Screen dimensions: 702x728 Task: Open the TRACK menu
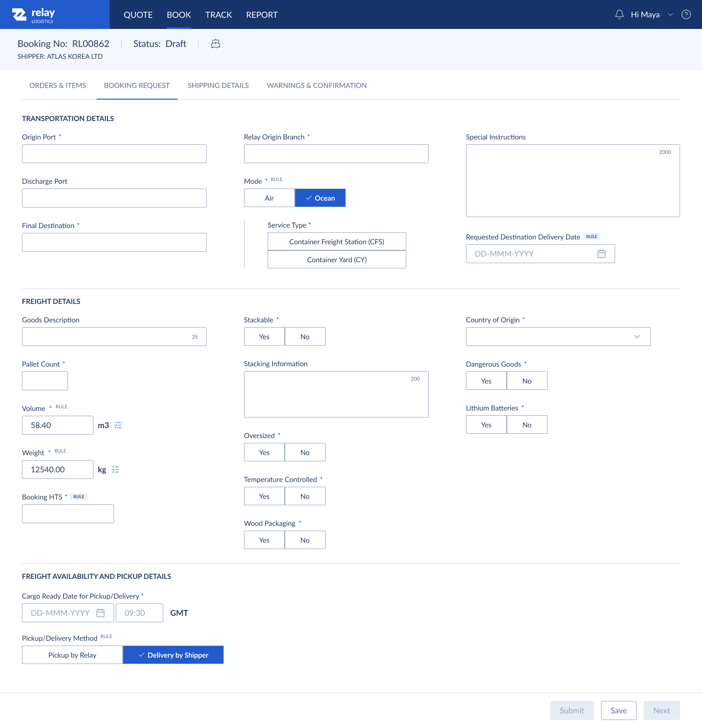(218, 15)
